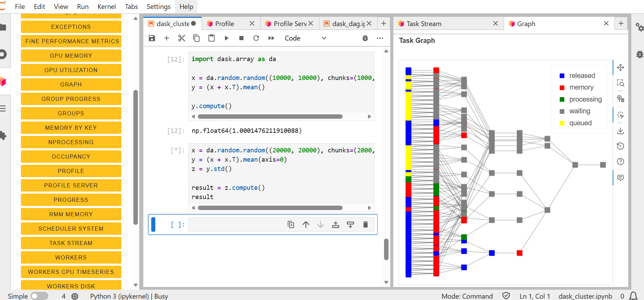Screen dimensions: 644x300
Task: Open the Kernel menu
Action: [x=107, y=7]
